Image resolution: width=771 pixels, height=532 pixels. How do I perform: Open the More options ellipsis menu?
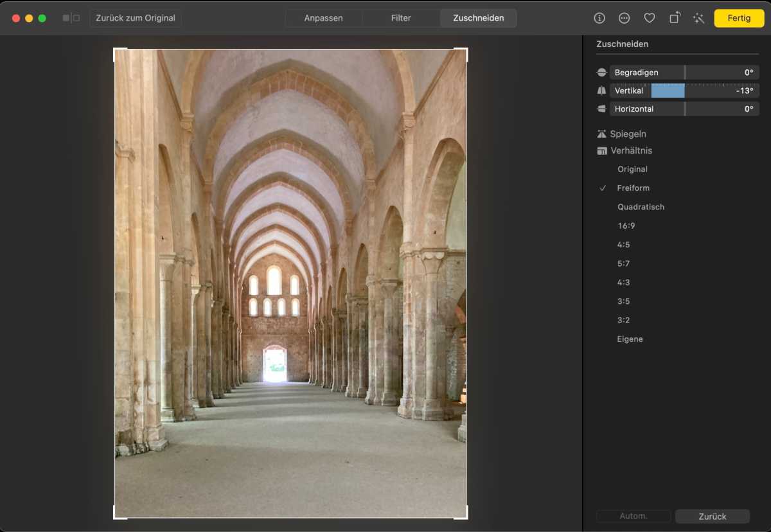click(x=625, y=18)
